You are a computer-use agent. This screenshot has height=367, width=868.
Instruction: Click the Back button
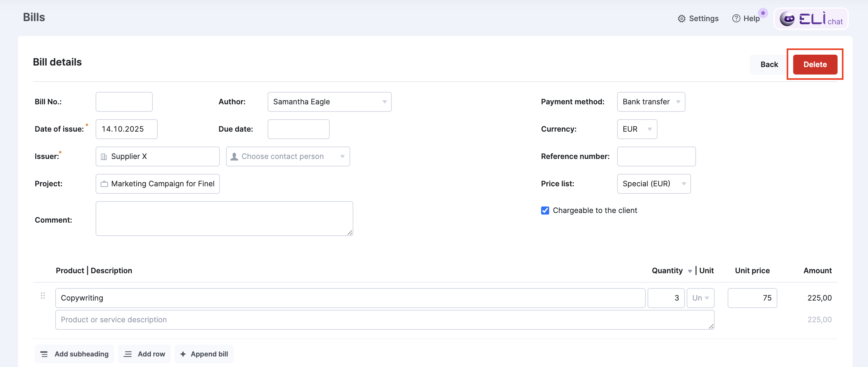click(x=769, y=64)
